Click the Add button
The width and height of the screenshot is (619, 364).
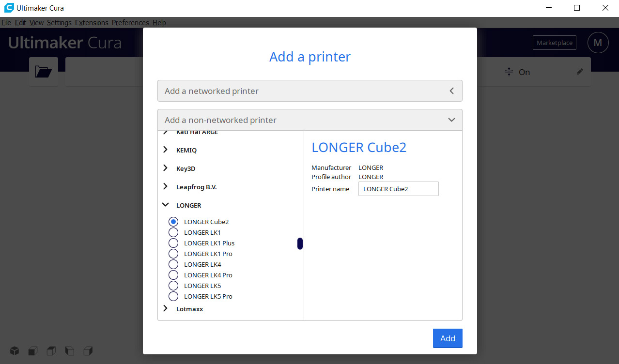[x=448, y=338]
